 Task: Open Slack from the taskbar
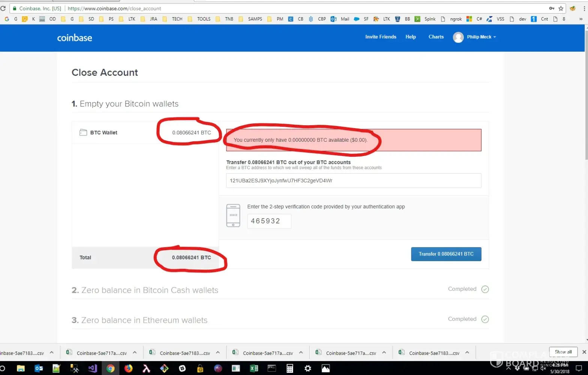pos(182,368)
